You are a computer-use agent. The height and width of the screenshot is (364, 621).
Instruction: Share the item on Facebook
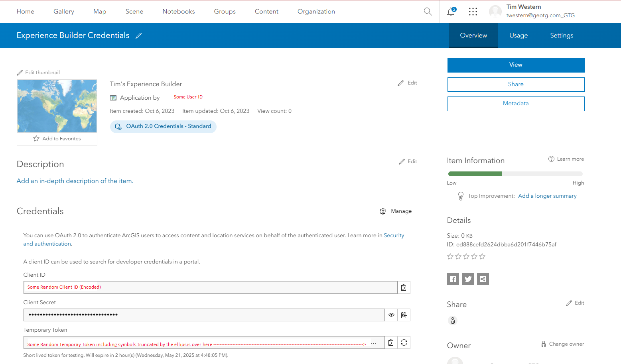coord(453,279)
